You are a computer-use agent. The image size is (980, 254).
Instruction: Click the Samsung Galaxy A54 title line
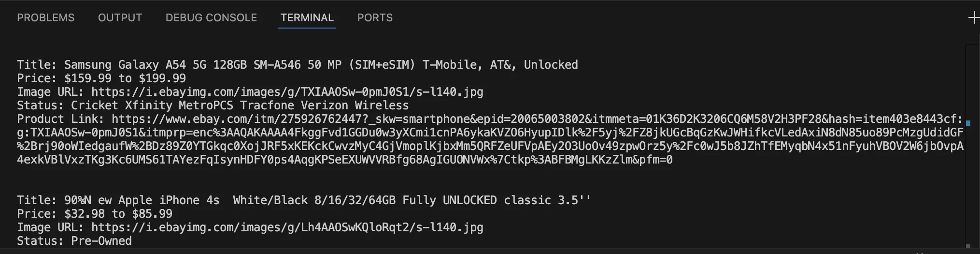pos(298,65)
